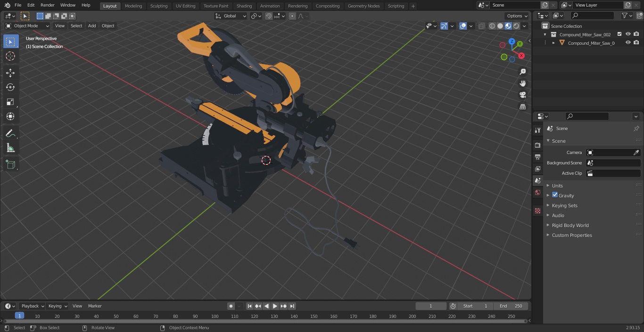Open the Output properties tab
The image size is (644, 332).
[x=537, y=157]
